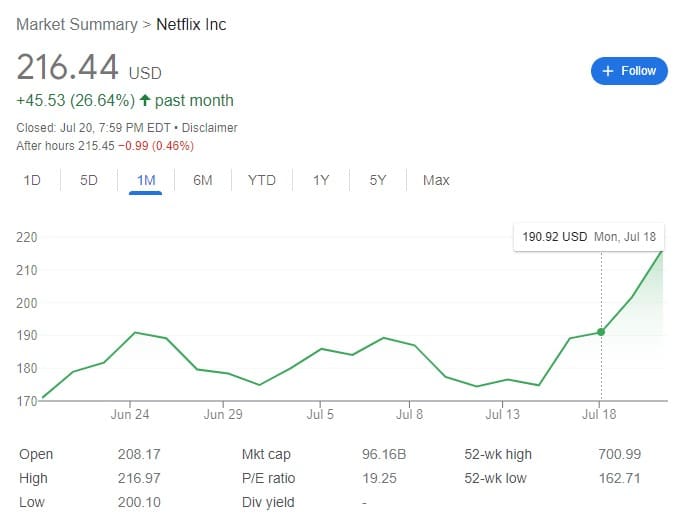
Task: Click the Jun 29 axis label
Action: [223, 414]
